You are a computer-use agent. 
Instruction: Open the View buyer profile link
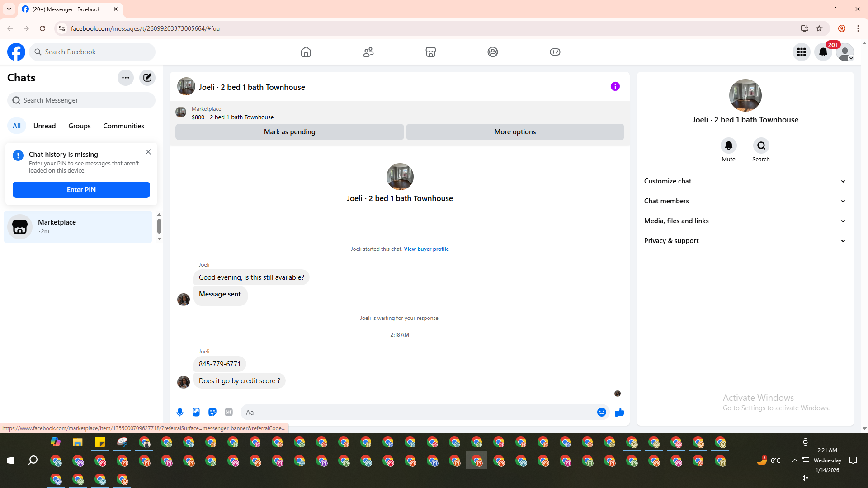tap(426, 249)
